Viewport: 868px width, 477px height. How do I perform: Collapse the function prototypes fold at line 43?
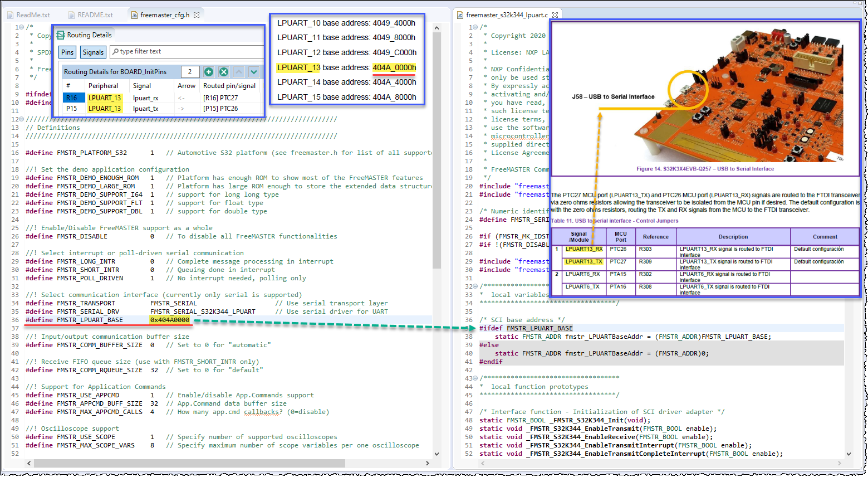coord(474,378)
